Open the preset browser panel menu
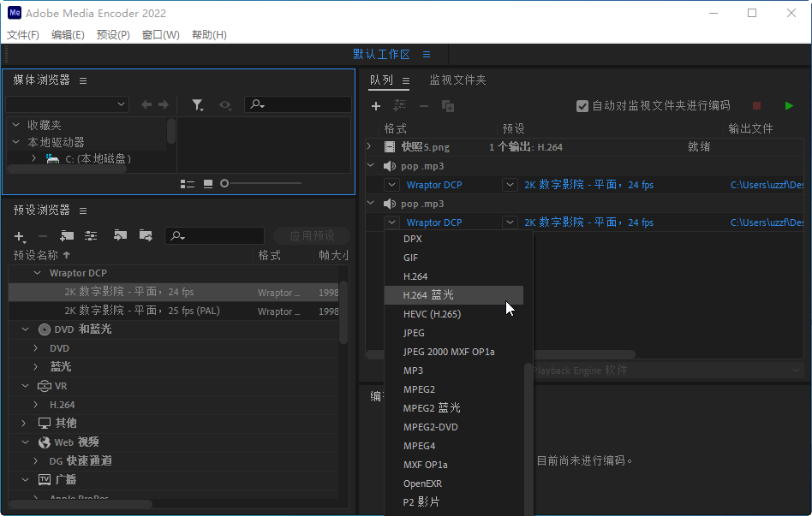 tap(83, 210)
